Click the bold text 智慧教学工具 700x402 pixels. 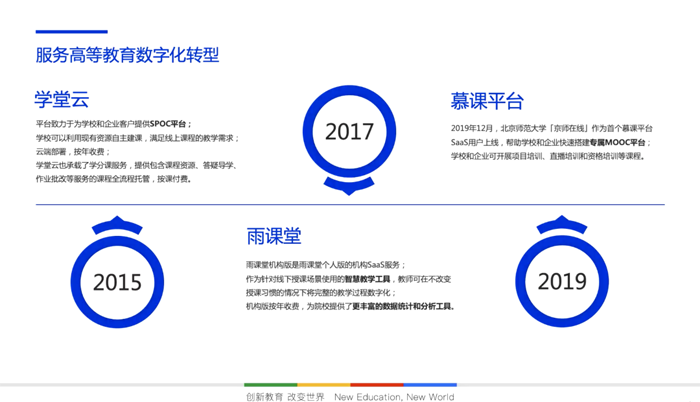tap(367, 279)
